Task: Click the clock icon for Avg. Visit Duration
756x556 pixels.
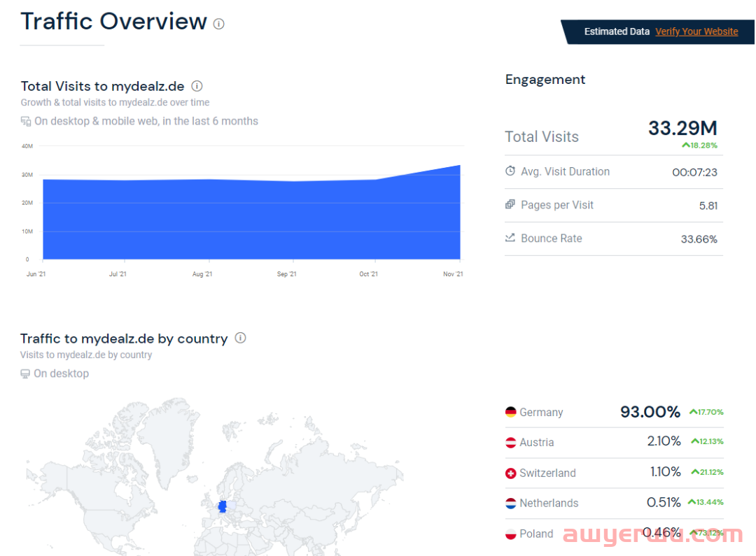Action: click(x=510, y=171)
